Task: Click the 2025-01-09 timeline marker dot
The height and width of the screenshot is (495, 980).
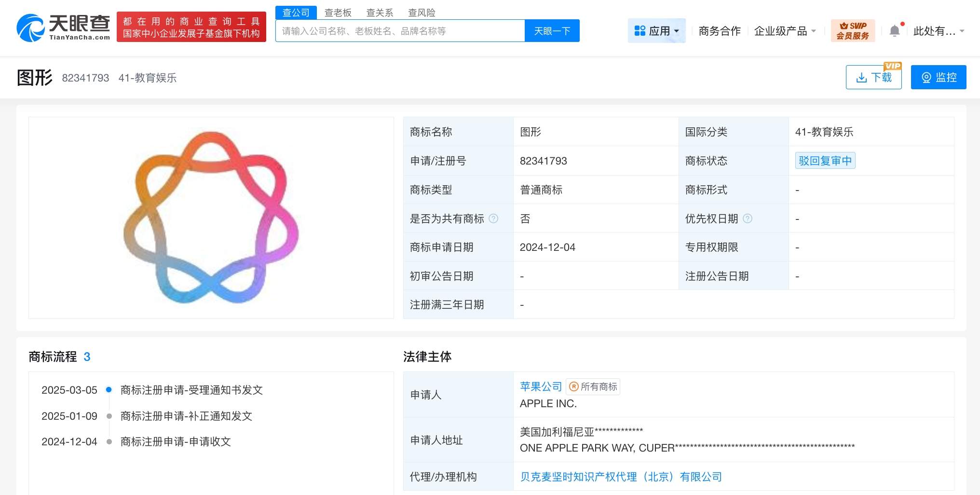Action: click(109, 416)
